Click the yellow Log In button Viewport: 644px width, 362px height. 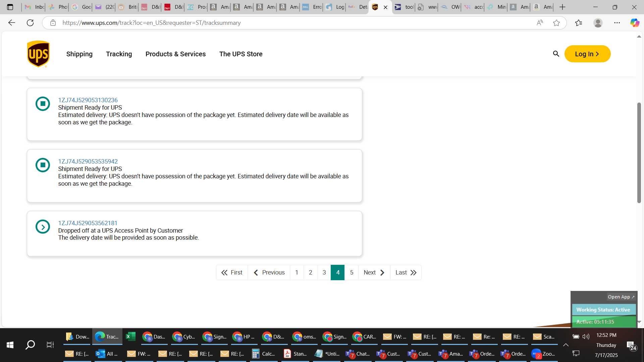point(587,54)
